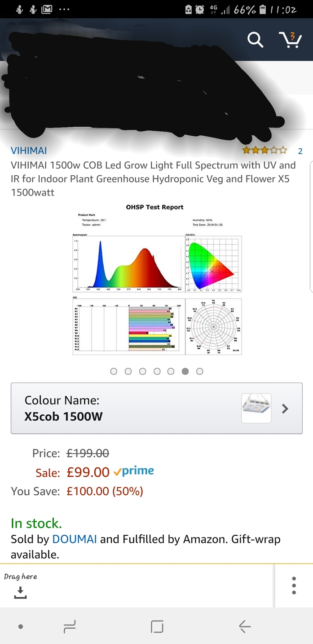Image resolution: width=313 pixels, height=644 pixels.
Task: Tap the recent apps navigation icon
Action: (x=70, y=626)
